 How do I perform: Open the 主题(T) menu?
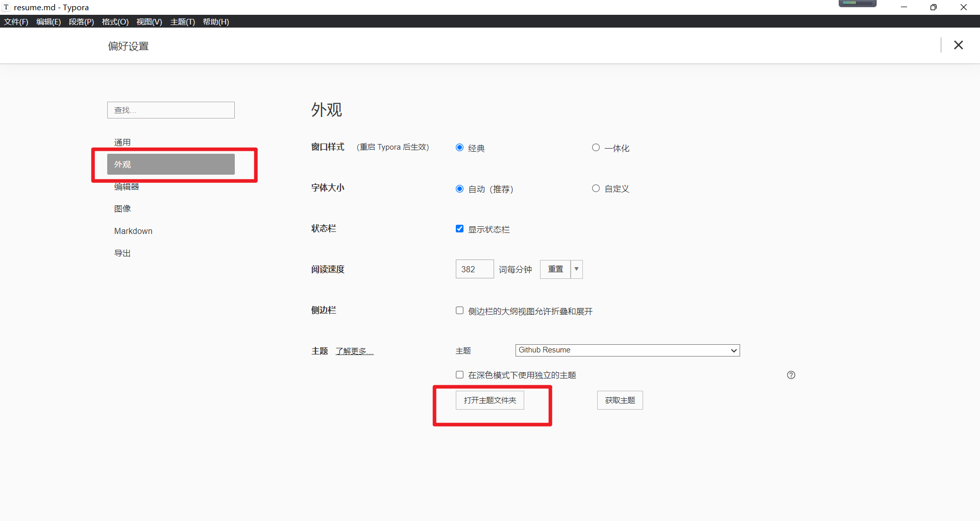click(x=182, y=21)
